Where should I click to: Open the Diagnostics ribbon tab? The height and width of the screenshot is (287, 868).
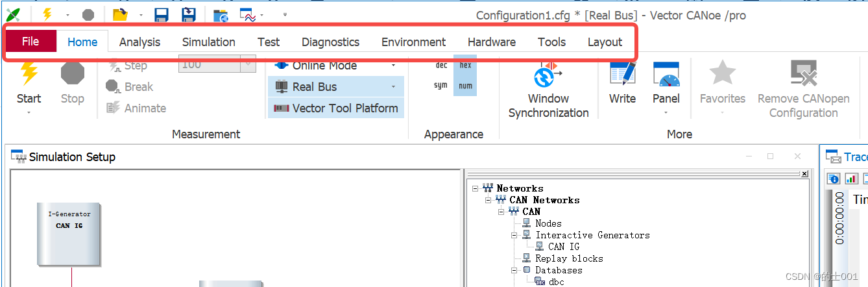(330, 42)
